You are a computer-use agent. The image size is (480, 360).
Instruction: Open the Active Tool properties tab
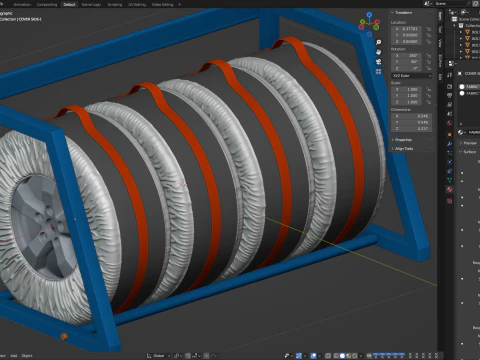450,75
